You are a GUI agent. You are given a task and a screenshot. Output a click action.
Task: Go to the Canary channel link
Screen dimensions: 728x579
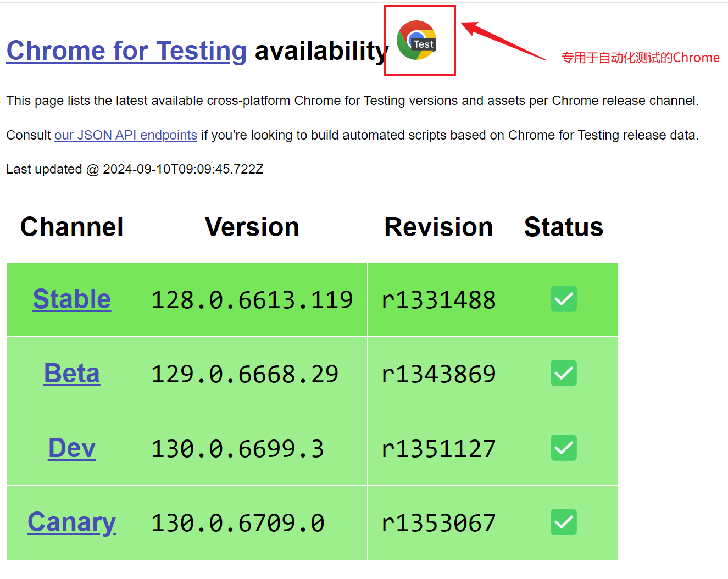[x=72, y=522]
